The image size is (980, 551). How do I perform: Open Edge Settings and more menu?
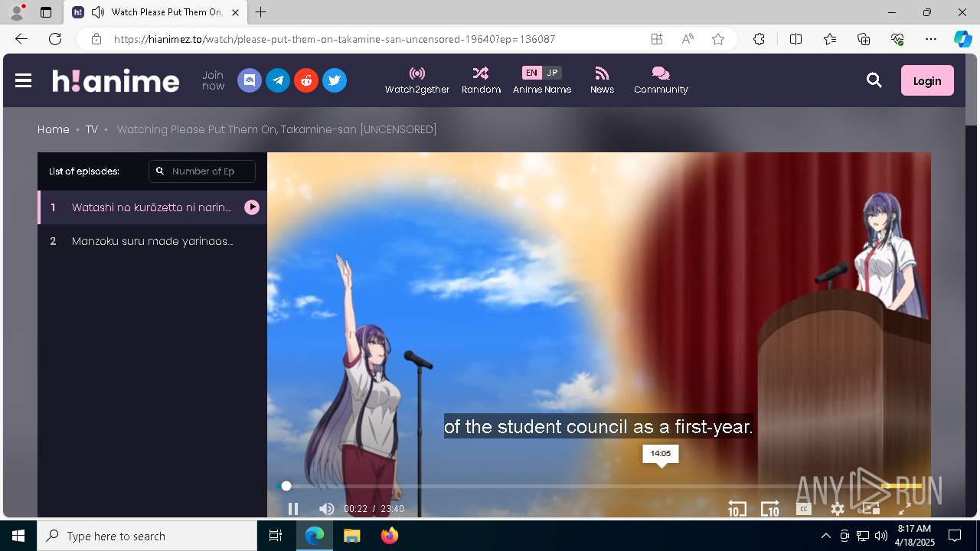931,39
